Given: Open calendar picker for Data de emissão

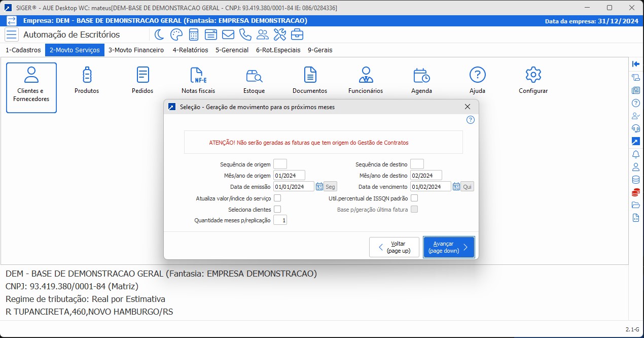Looking at the screenshot, I should pos(319,187).
